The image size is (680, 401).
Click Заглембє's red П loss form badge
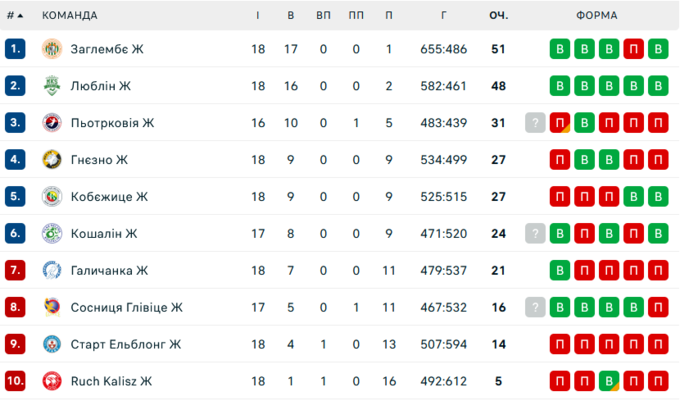coord(633,49)
